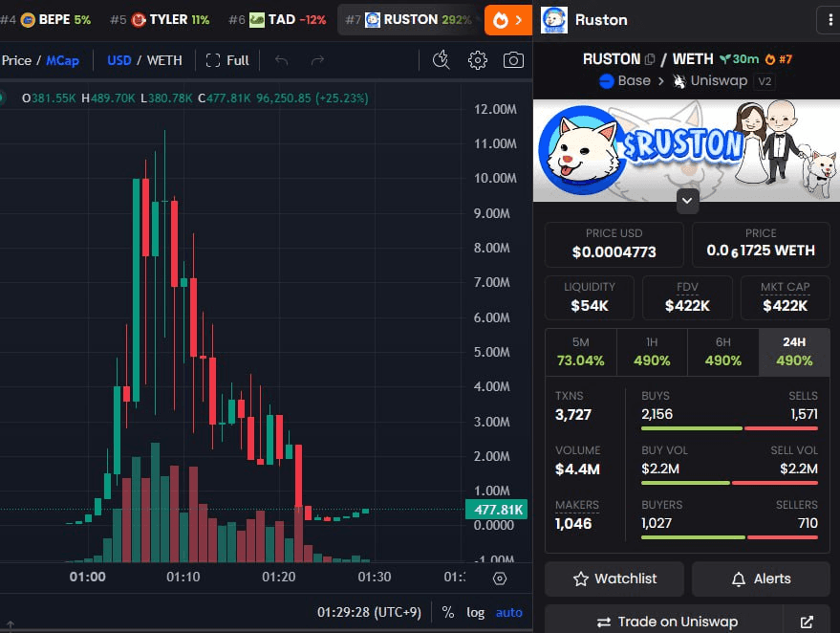Toggle log scale on chart

click(x=475, y=612)
